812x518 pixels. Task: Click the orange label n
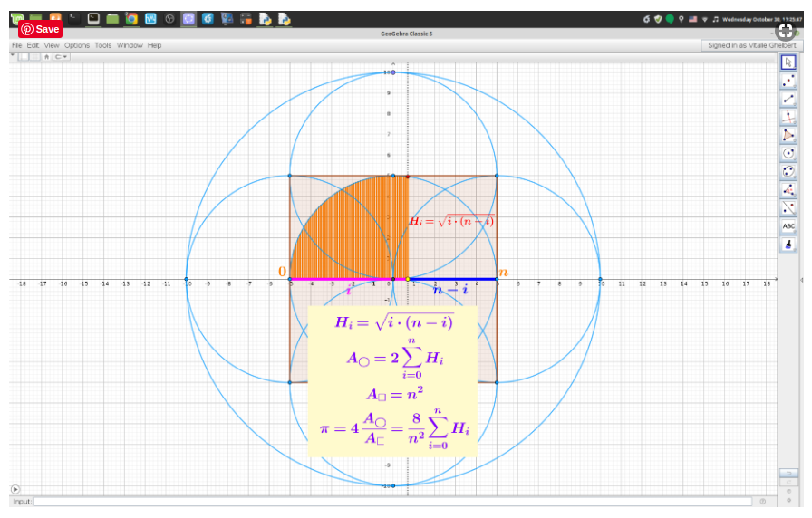(x=503, y=273)
